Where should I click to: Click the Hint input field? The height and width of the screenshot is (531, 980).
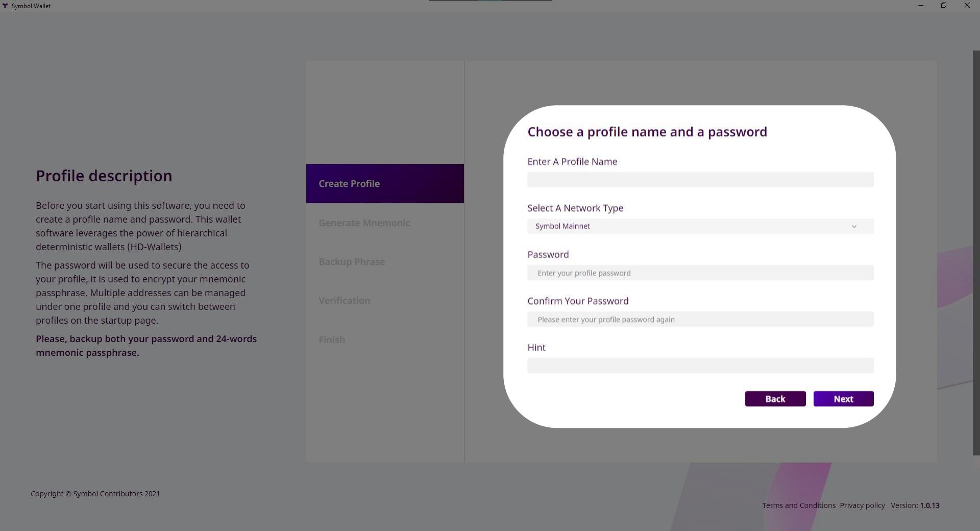tap(700, 366)
